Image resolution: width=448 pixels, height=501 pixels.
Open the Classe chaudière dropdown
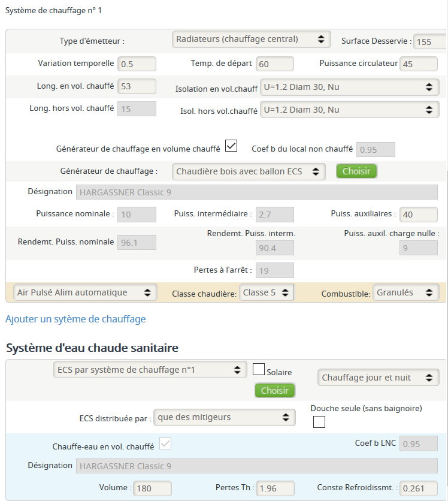tap(267, 292)
